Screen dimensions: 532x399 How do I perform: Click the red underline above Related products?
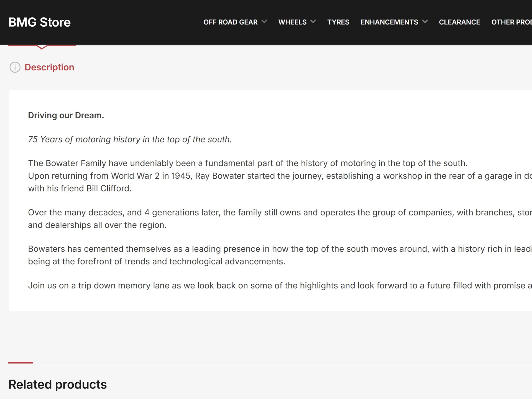pos(21,362)
